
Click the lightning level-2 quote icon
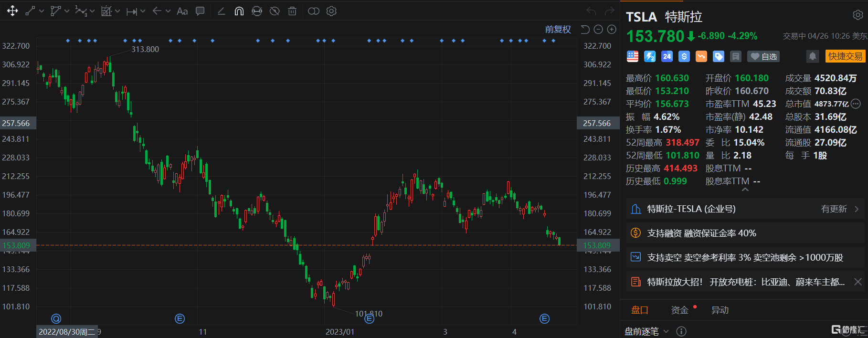(x=650, y=56)
